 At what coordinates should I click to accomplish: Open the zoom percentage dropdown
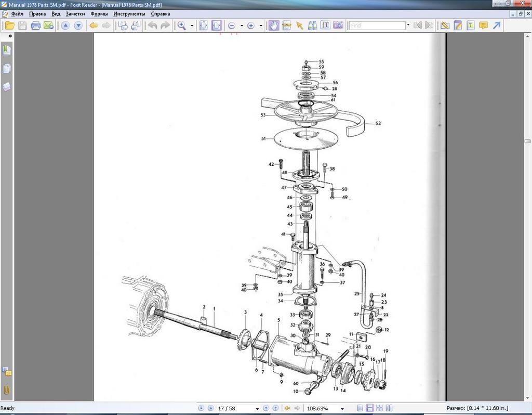coord(342,409)
